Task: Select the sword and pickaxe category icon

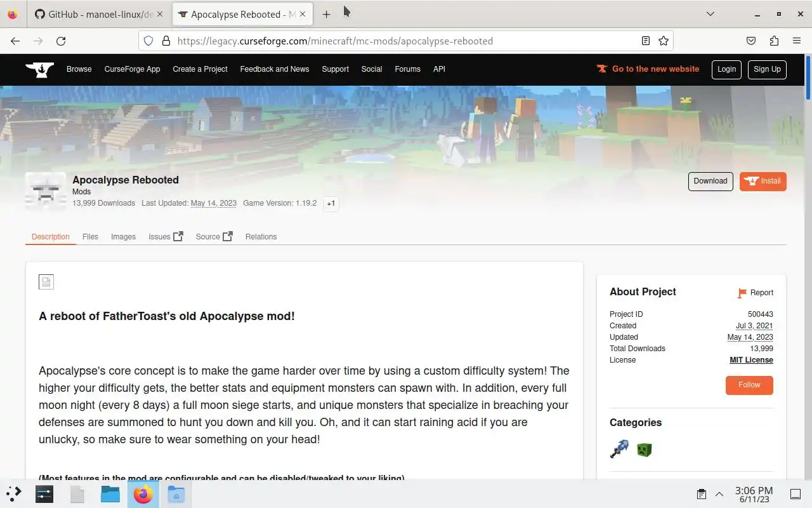Action: tap(619, 450)
